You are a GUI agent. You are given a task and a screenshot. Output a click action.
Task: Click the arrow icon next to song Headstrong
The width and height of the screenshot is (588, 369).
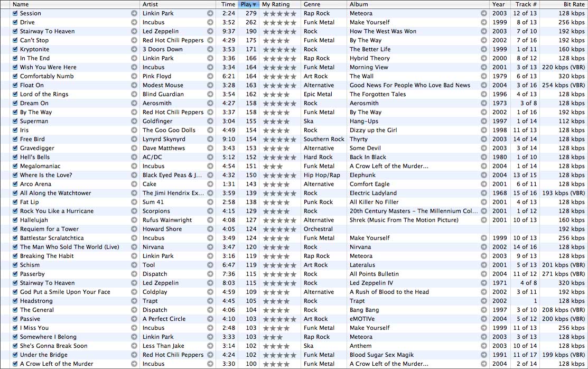tap(134, 301)
